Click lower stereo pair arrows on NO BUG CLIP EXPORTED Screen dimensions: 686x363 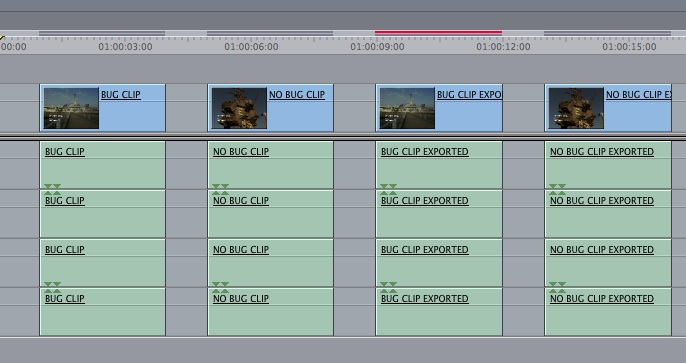[x=557, y=287]
